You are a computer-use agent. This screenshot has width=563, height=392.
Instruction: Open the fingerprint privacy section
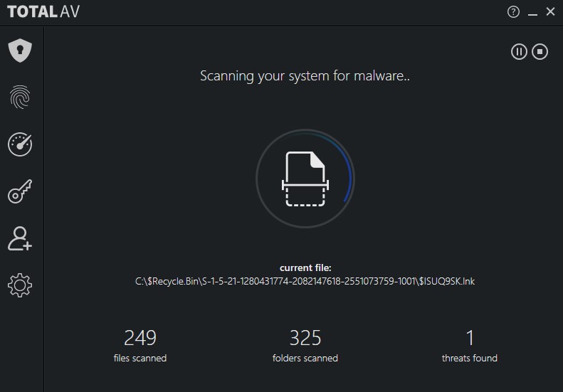coord(20,97)
